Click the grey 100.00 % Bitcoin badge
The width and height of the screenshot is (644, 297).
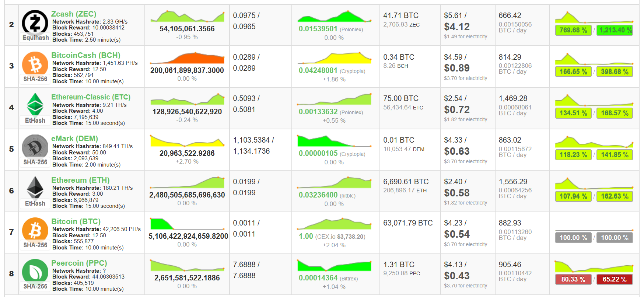[x=573, y=238]
